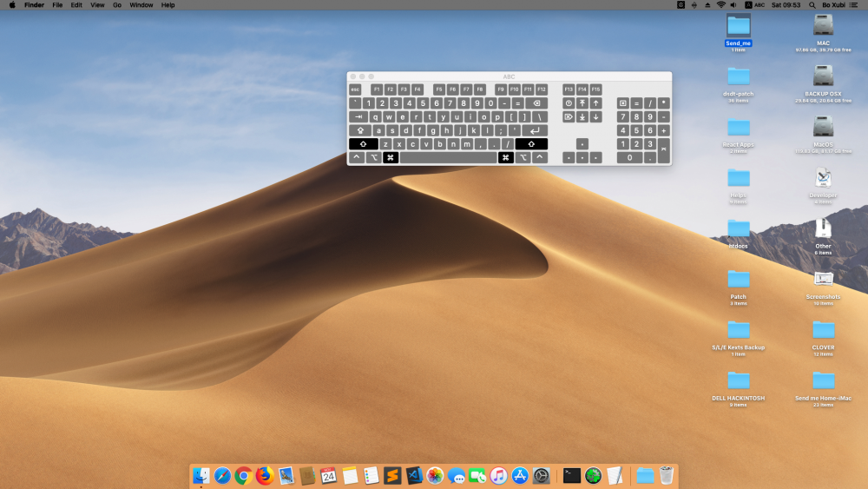The width and height of the screenshot is (868, 489).
Task: Click the backspace delete key
Action: pyautogui.click(x=536, y=103)
